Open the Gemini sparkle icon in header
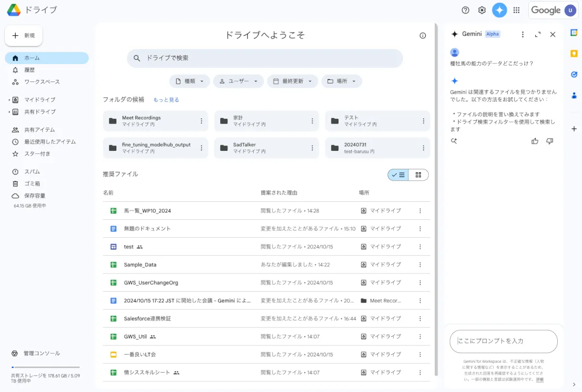The image size is (582, 392). pos(499,10)
